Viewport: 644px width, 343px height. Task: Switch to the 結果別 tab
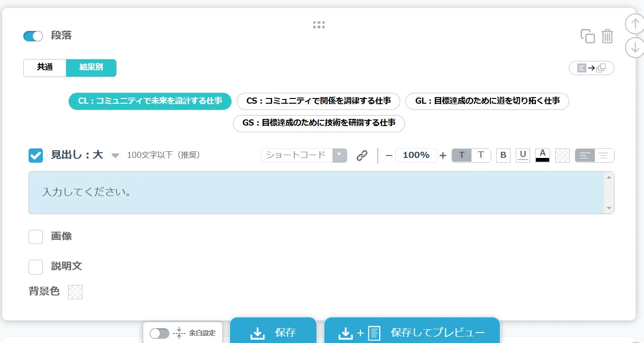[91, 68]
